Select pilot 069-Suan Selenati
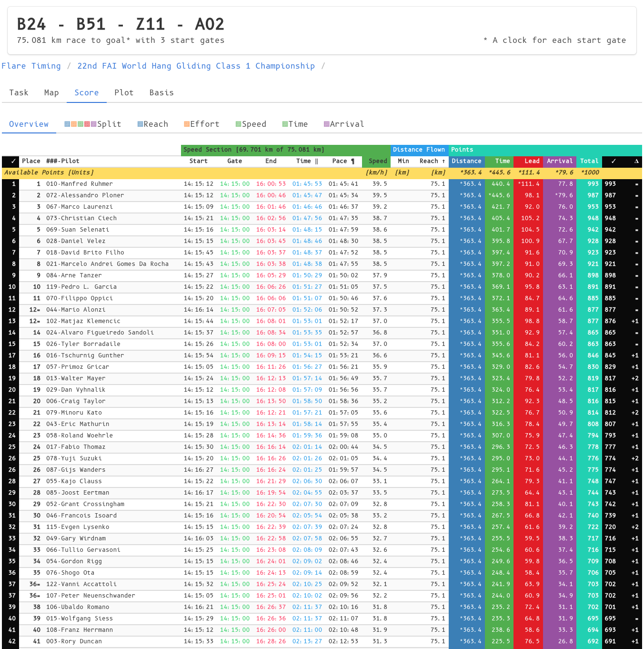The width and height of the screenshot is (644, 649). [x=78, y=230]
